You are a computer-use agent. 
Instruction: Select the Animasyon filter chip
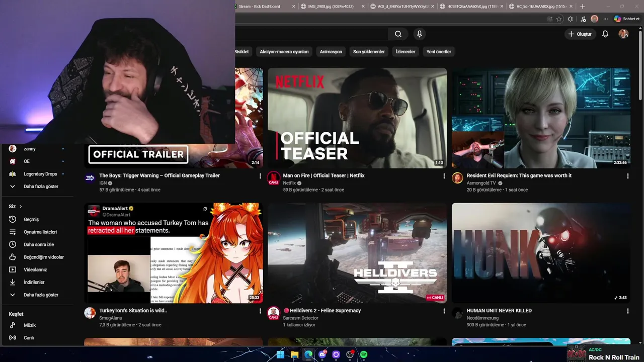point(331,52)
